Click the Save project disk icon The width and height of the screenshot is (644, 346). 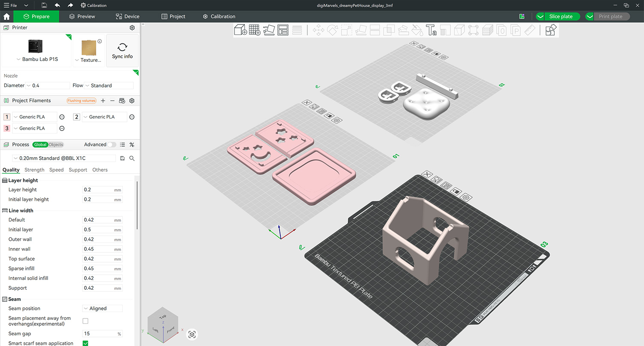click(x=44, y=5)
